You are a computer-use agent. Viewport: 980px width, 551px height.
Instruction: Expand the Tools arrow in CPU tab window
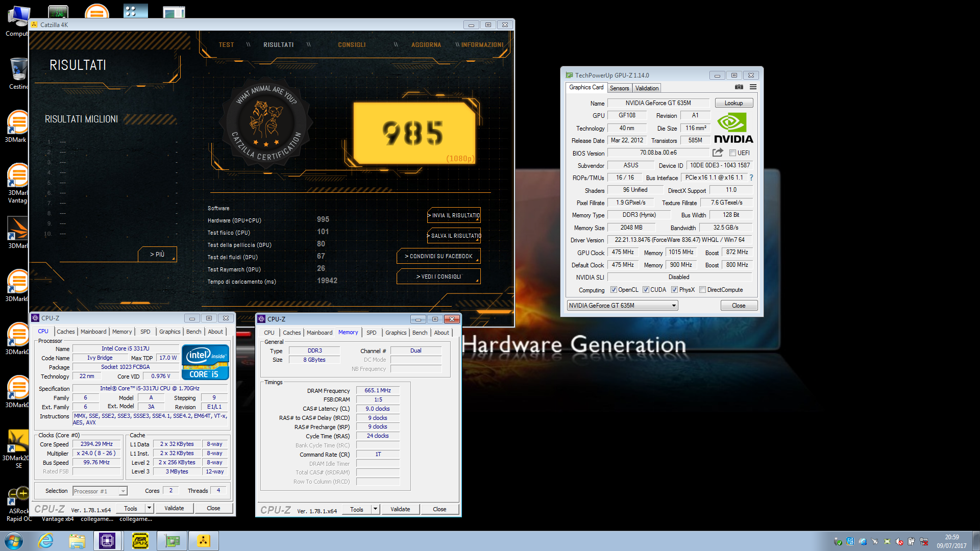coord(149,508)
